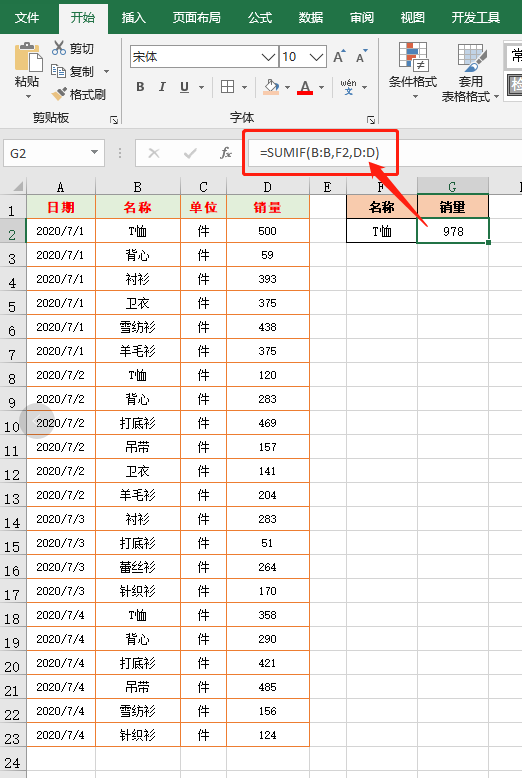The width and height of the screenshot is (522, 778).
Task: Toggle Italic formatting
Action: tap(162, 87)
